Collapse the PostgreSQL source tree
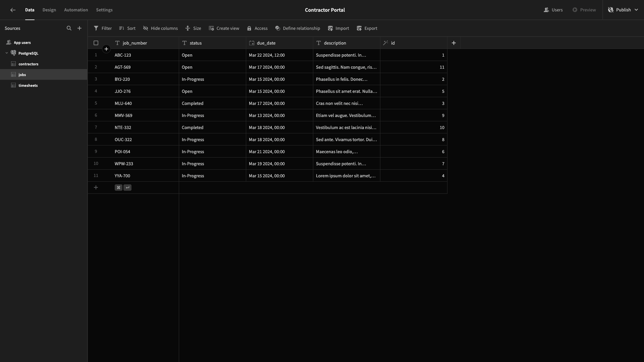This screenshot has width=644, height=362. [7, 53]
